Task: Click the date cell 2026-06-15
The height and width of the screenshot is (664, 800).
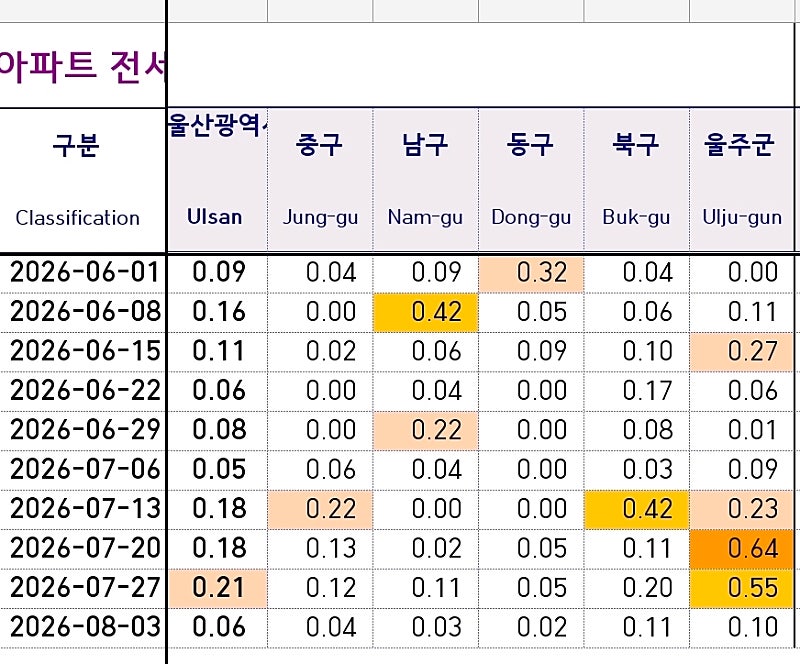Action: pos(83,352)
